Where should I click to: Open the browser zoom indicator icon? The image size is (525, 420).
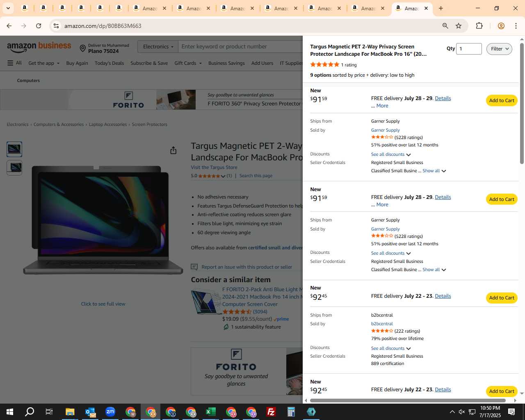point(445,26)
